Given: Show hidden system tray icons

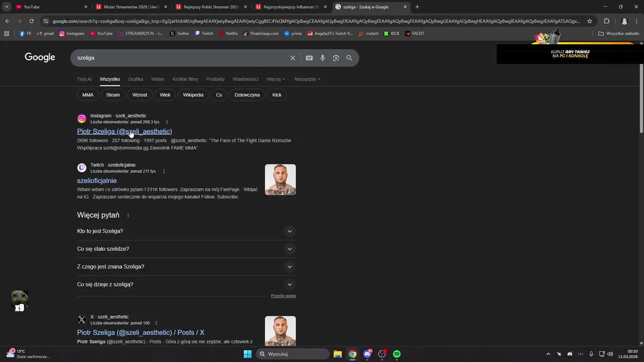Looking at the screenshot, I should pyautogui.click(x=548, y=354).
